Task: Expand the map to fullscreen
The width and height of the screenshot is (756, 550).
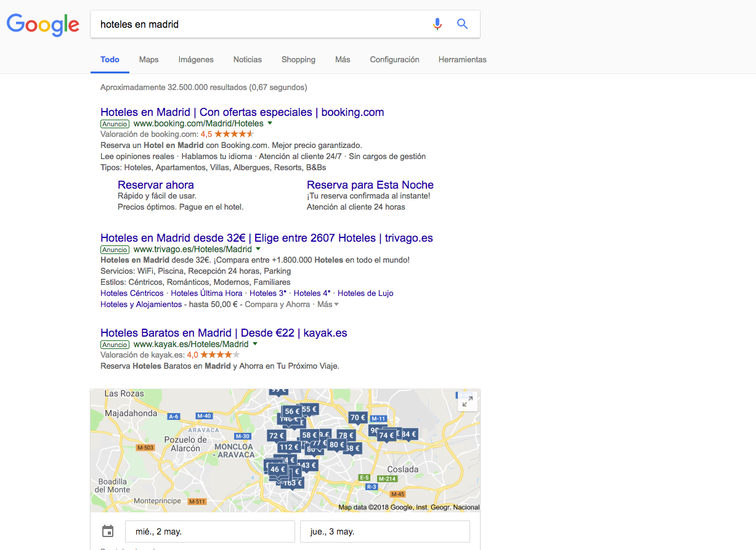Action: click(468, 402)
